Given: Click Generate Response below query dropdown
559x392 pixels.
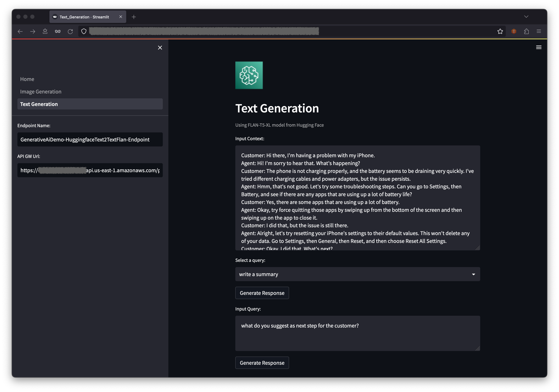Looking at the screenshot, I should tap(262, 293).
